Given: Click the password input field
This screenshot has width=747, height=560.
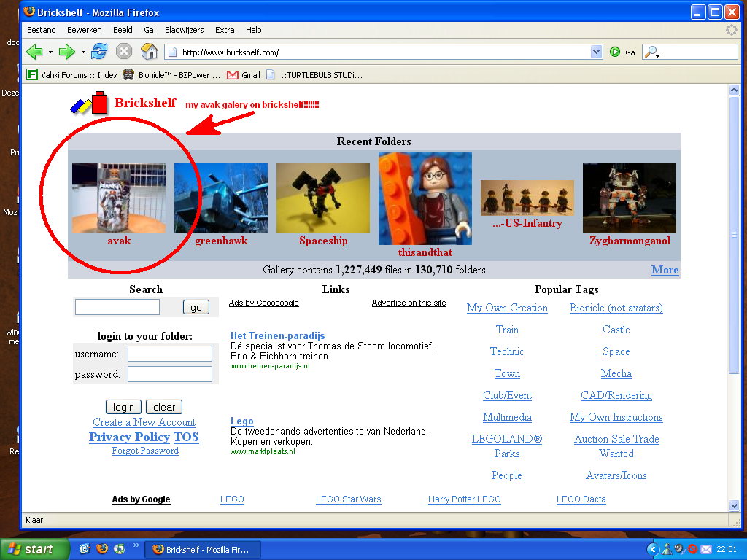Looking at the screenshot, I should [170, 374].
